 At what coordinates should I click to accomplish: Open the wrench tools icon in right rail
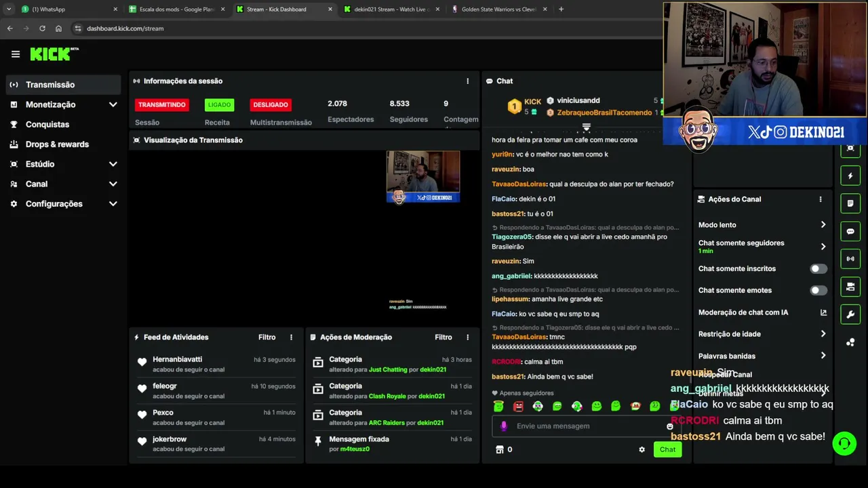(850, 314)
